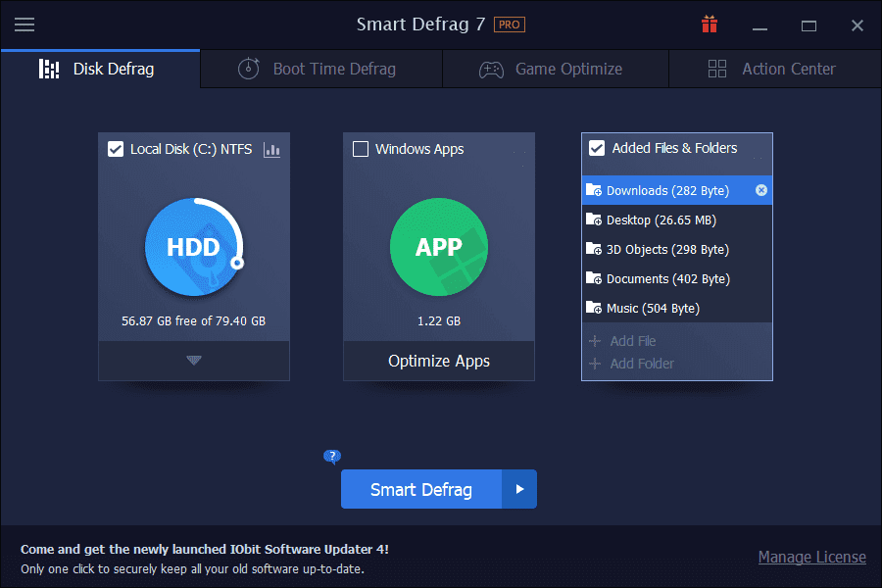The height and width of the screenshot is (588, 882).
Task: Expand the Local Disk options arrow
Action: [194, 360]
